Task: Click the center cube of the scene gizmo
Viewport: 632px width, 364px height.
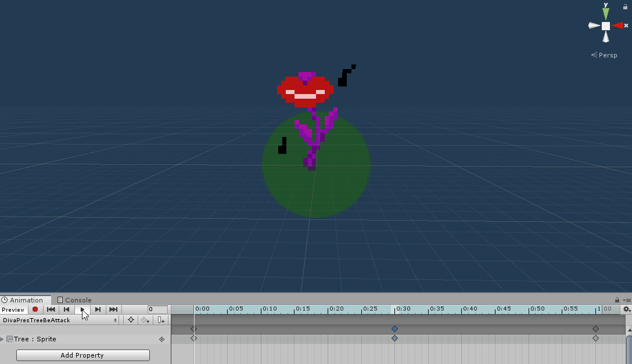Action: click(606, 26)
